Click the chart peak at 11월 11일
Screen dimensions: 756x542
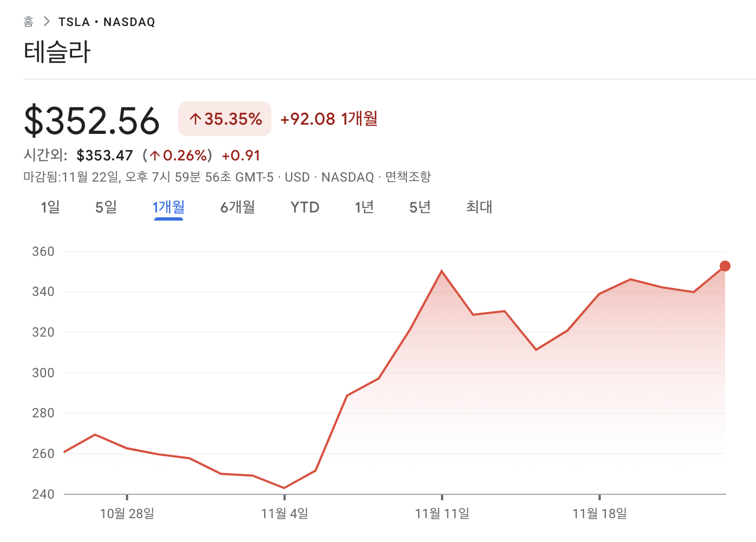[x=442, y=271]
